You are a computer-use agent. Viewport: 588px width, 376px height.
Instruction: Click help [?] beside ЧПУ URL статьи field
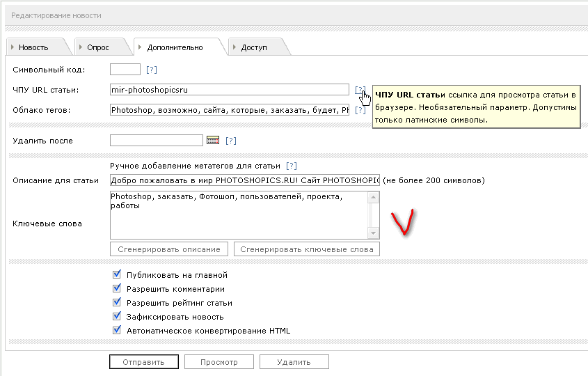point(359,90)
